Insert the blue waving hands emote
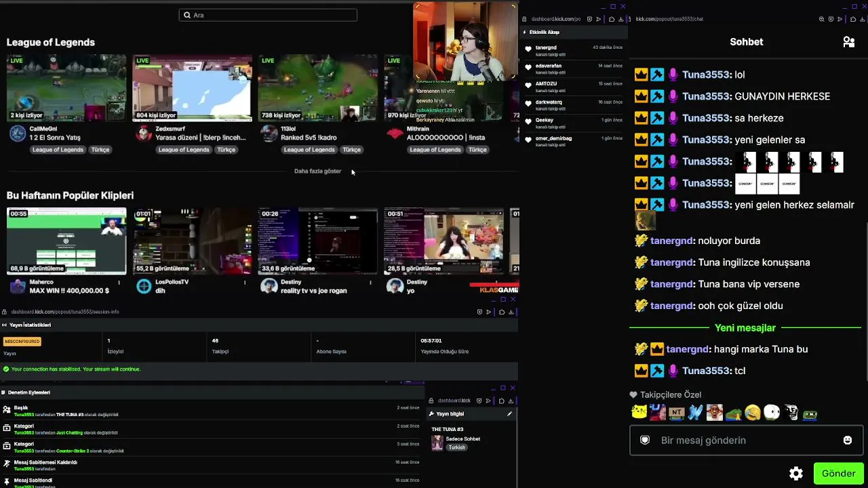The image size is (868, 488). tap(695, 412)
